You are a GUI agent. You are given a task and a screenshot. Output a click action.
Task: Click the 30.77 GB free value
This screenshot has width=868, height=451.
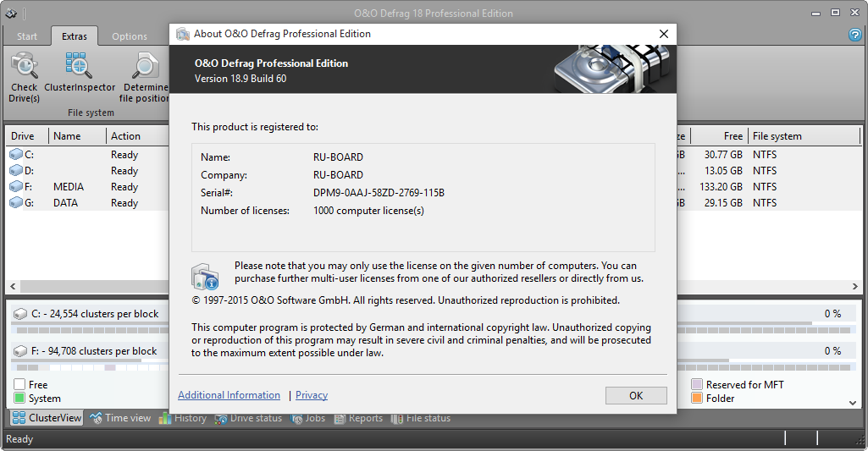tap(723, 154)
